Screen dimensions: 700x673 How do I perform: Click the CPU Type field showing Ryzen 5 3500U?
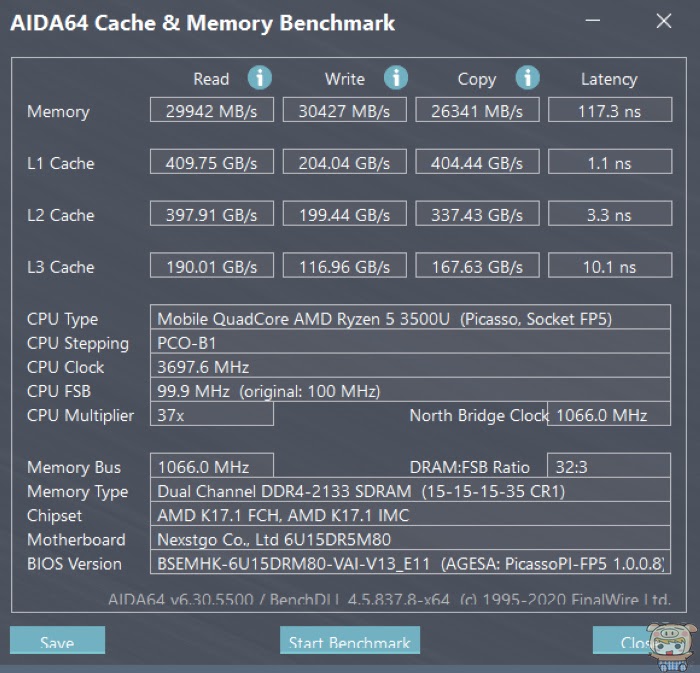pos(410,317)
